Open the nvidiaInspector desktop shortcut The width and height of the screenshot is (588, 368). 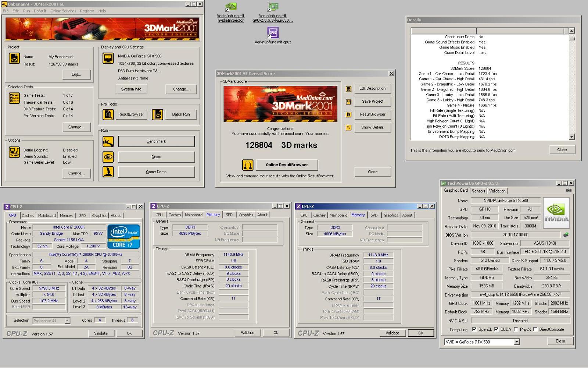[231, 13]
